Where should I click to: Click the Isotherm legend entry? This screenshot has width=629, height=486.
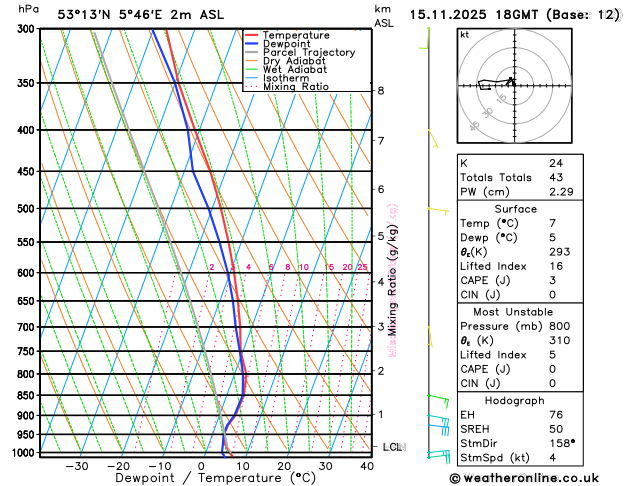(x=277, y=78)
